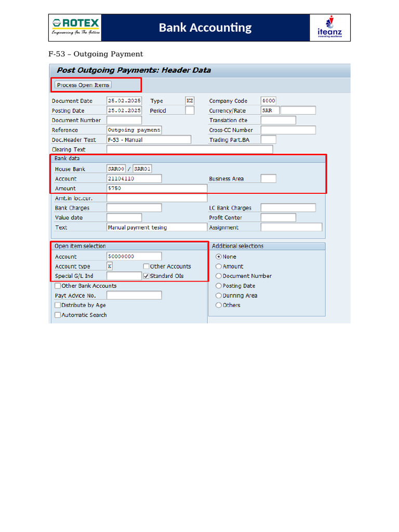The height and width of the screenshot is (532, 399).
Task: Click the Value date field
Action: 124,218
